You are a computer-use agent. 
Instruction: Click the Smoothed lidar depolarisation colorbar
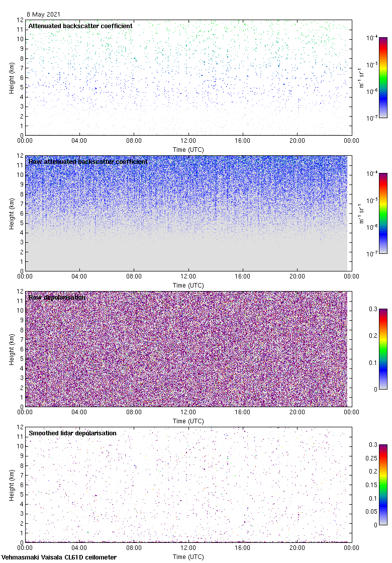[382, 485]
